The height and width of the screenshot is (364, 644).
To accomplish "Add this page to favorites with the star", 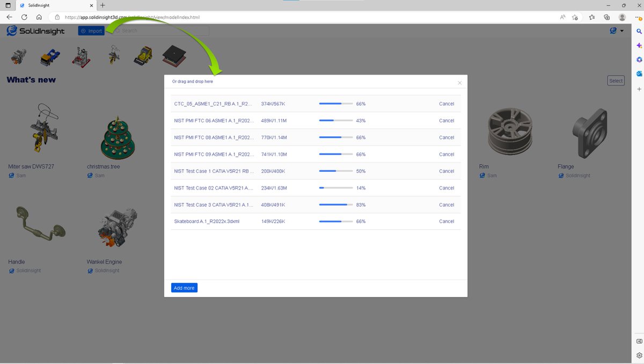I will pos(575,17).
